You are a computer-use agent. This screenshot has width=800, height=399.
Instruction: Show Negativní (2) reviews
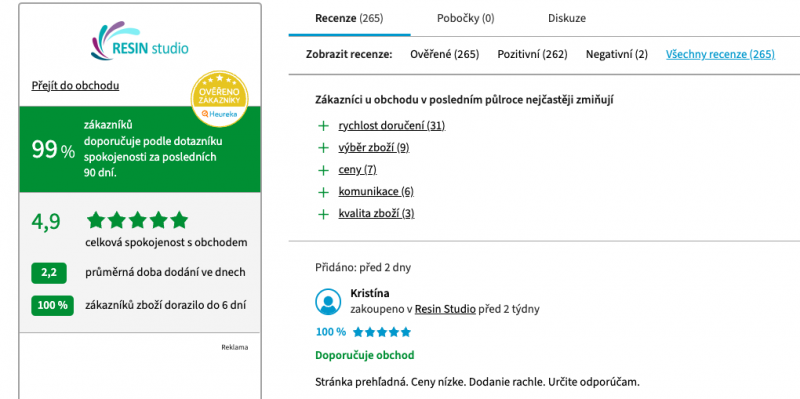[616, 54]
